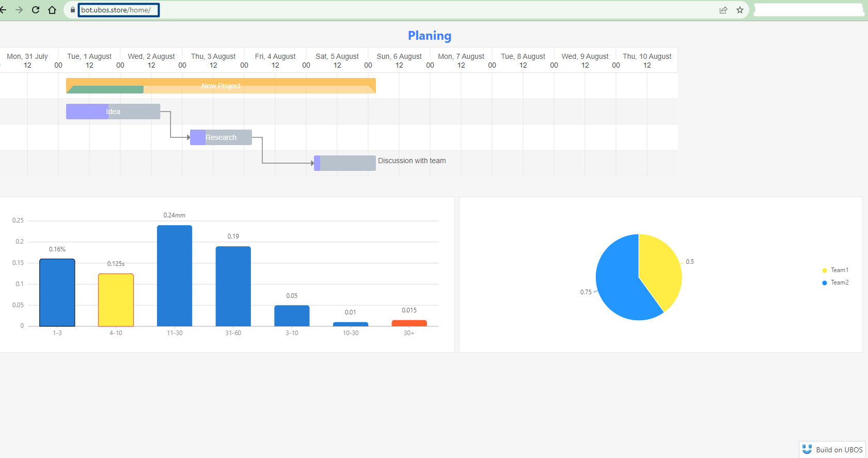Click the purple progress part of Research bar

coord(198,137)
